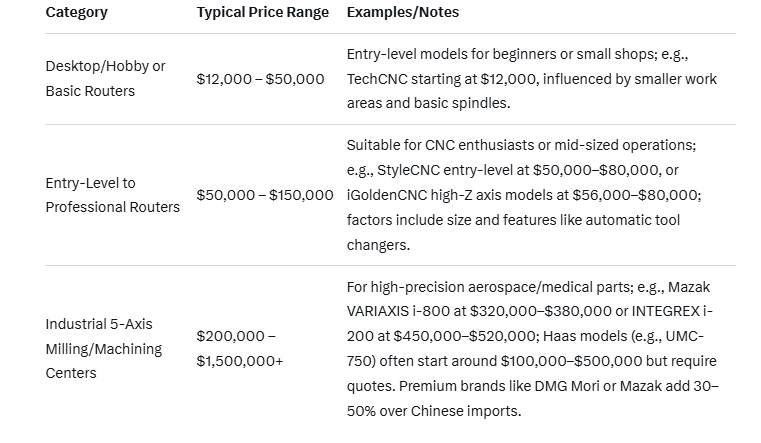Click the $200,000 – $1,500,000+ price cell
761x443 pixels.
(x=240, y=349)
